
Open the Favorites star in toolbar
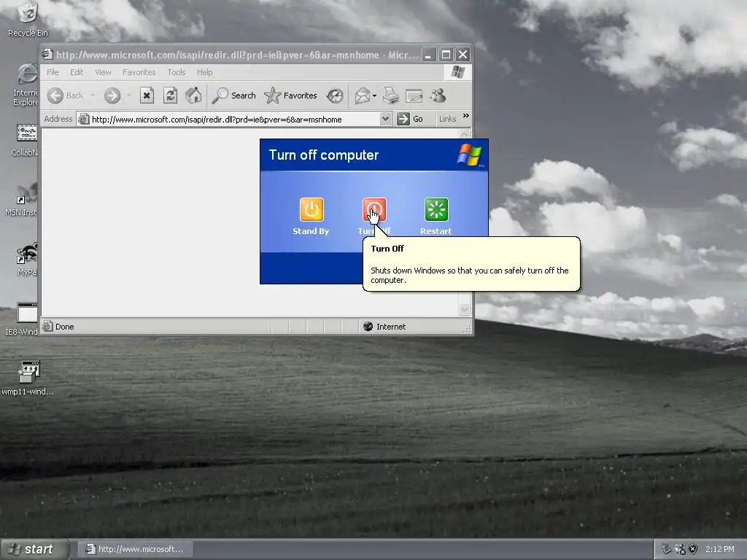290,96
